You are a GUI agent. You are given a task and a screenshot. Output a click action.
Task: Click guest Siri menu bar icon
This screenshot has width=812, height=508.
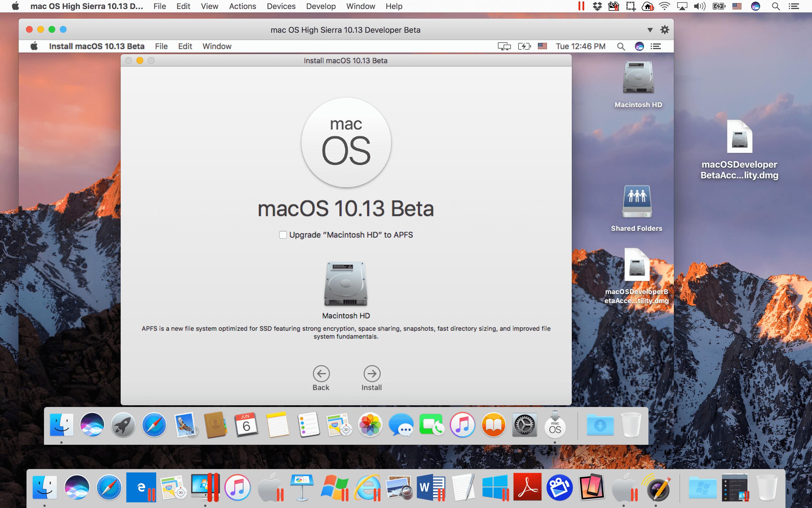[639, 46]
